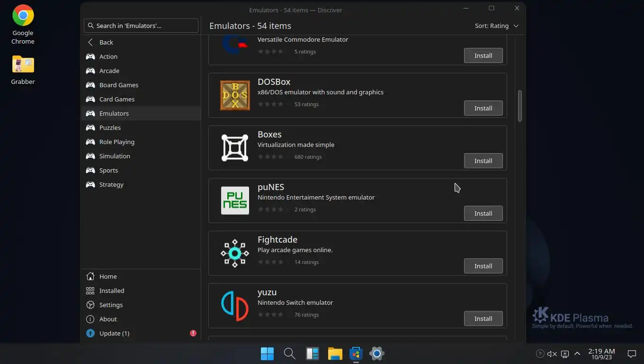Screen dimensions: 644x364
Task: Click the '76 ratings' text for yuzu
Action: pos(306,315)
